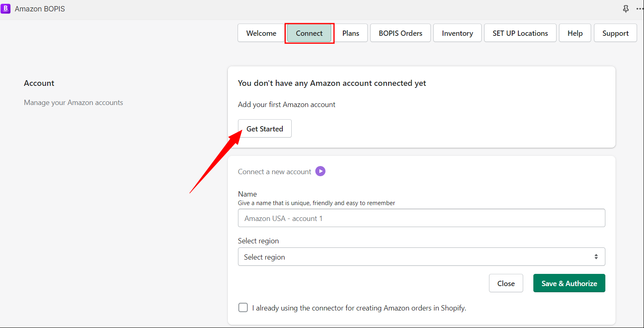Open the BOPIS Orders tab
644x328 pixels.
tap(400, 33)
